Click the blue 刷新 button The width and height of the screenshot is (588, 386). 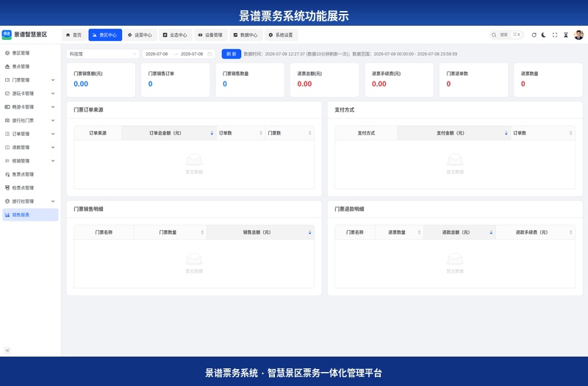(x=232, y=54)
